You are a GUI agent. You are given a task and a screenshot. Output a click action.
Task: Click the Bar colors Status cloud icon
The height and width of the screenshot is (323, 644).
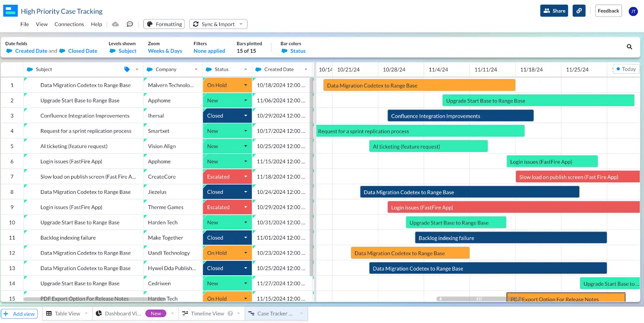(x=285, y=51)
